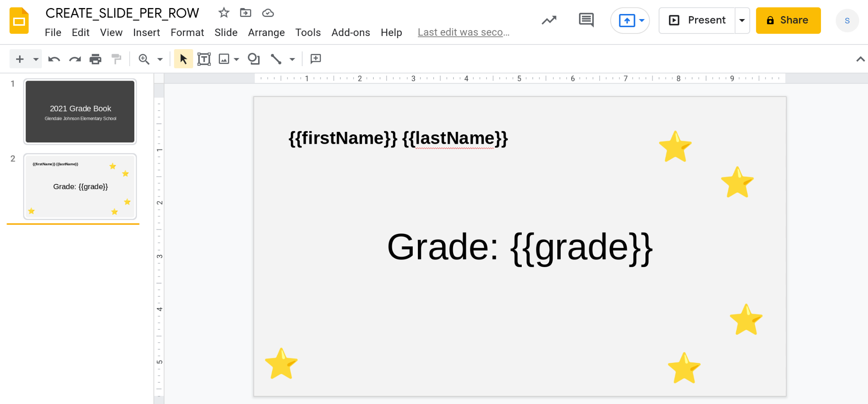The image size is (868, 404).
Task: Hide the menus with collapse chevron
Action: pyautogui.click(x=860, y=59)
